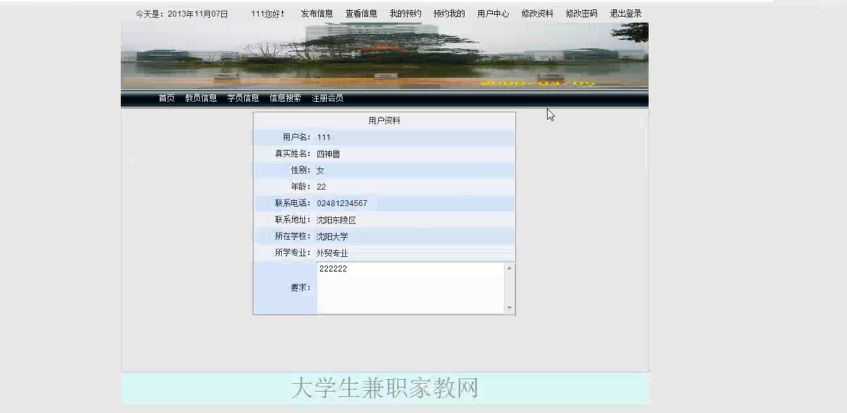Click the 用户资料 table heading
Image resolution: width=847 pixels, height=413 pixels.
point(384,121)
